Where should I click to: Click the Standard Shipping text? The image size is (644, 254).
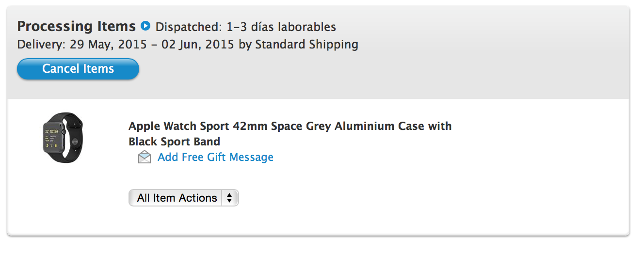tap(306, 45)
